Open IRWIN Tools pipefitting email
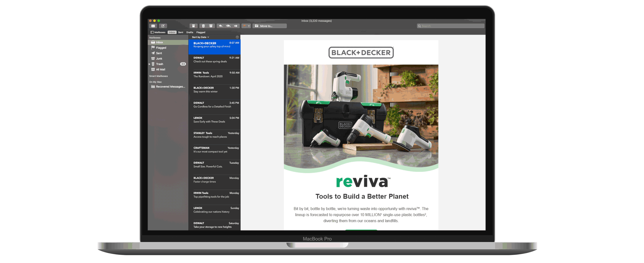The image size is (644, 263). click(214, 197)
